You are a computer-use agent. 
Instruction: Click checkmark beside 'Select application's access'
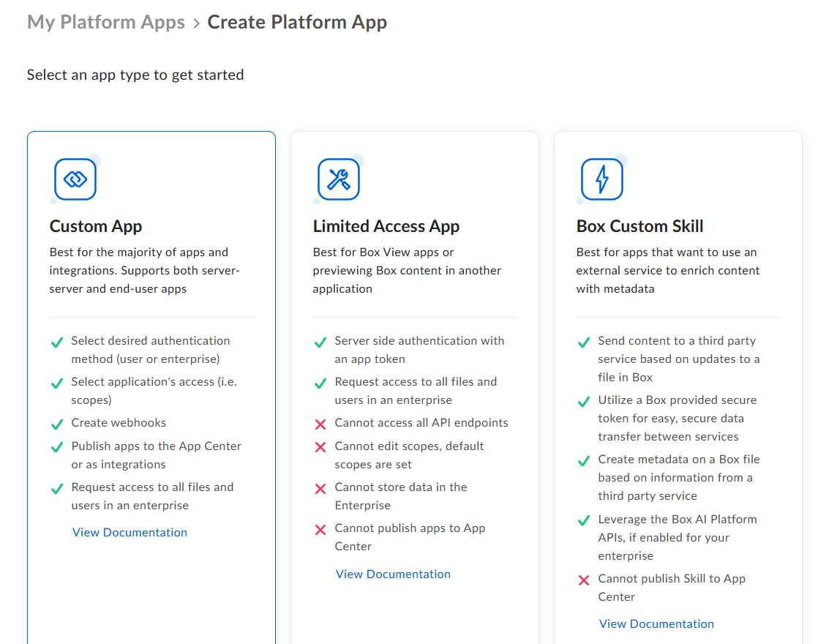(57, 383)
